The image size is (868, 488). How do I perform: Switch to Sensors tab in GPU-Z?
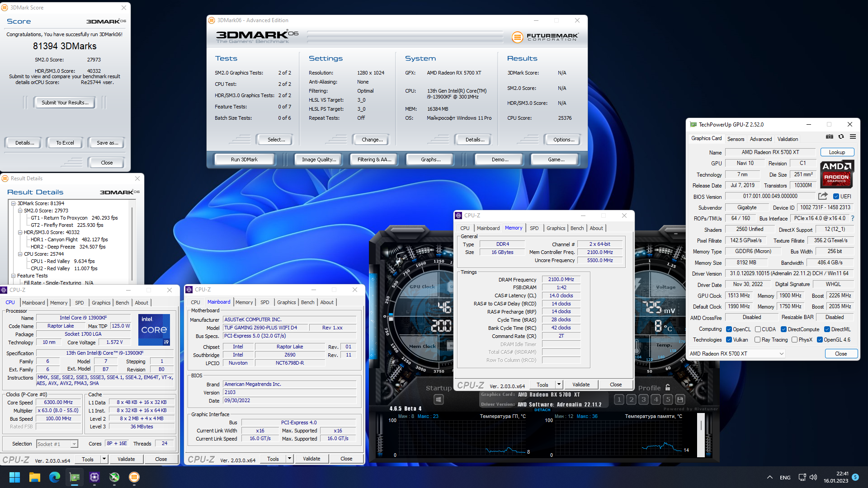(736, 139)
